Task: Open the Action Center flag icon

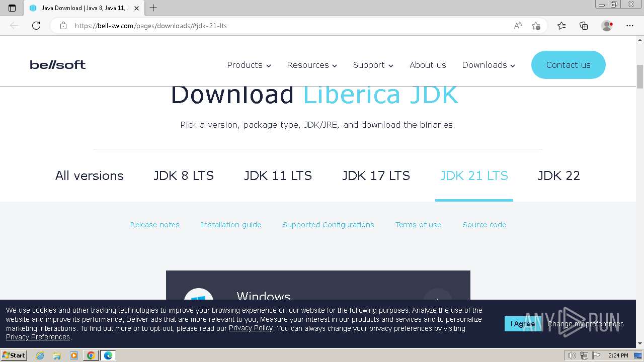Action: 596,355
